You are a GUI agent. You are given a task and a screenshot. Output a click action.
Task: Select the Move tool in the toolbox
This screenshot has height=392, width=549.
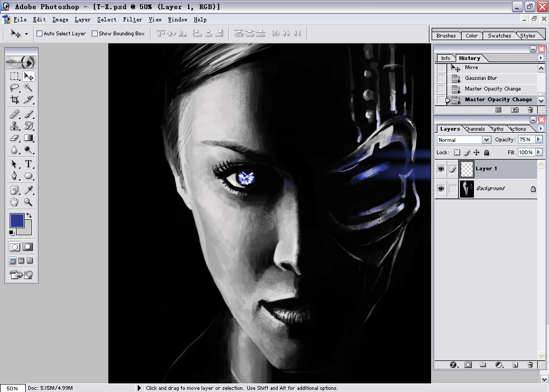[28, 76]
